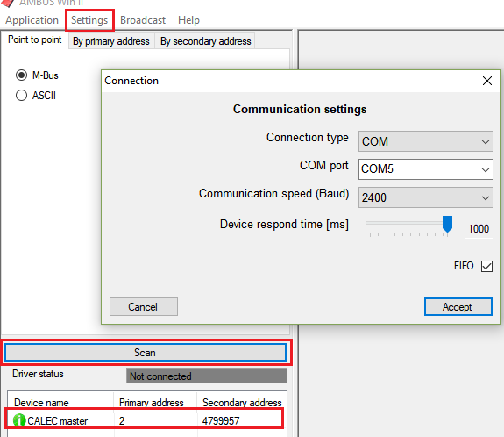The width and height of the screenshot is (504, 437).
Task: Switch to By secondary address tab
Action: [x=205, y=41]
